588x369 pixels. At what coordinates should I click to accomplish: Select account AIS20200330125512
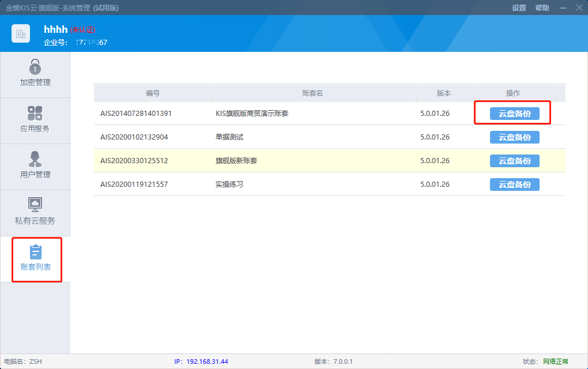[134, 160]
